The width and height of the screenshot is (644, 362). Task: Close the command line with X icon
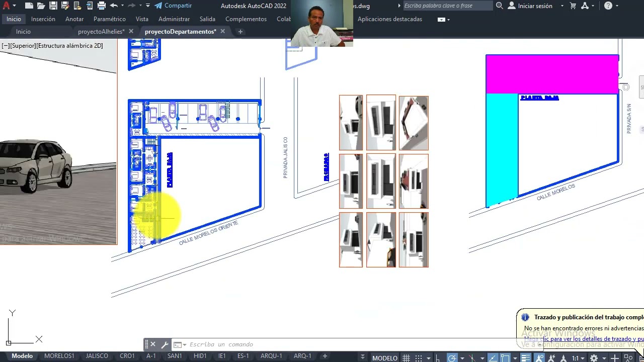tap(153, 344)
